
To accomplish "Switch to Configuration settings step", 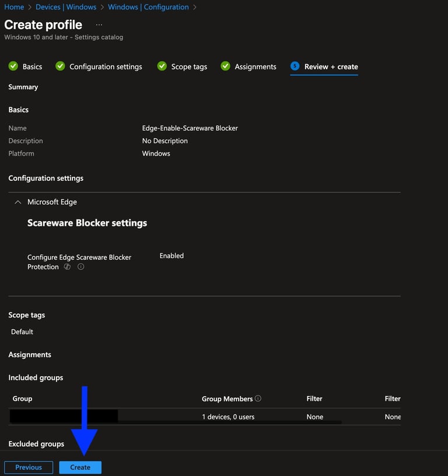I will (x=106, y=66).
